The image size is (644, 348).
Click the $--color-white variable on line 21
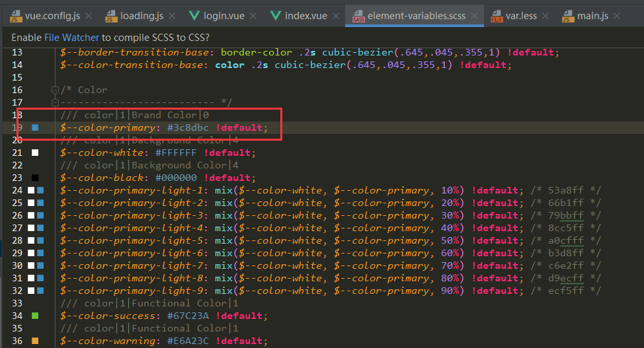102,153
